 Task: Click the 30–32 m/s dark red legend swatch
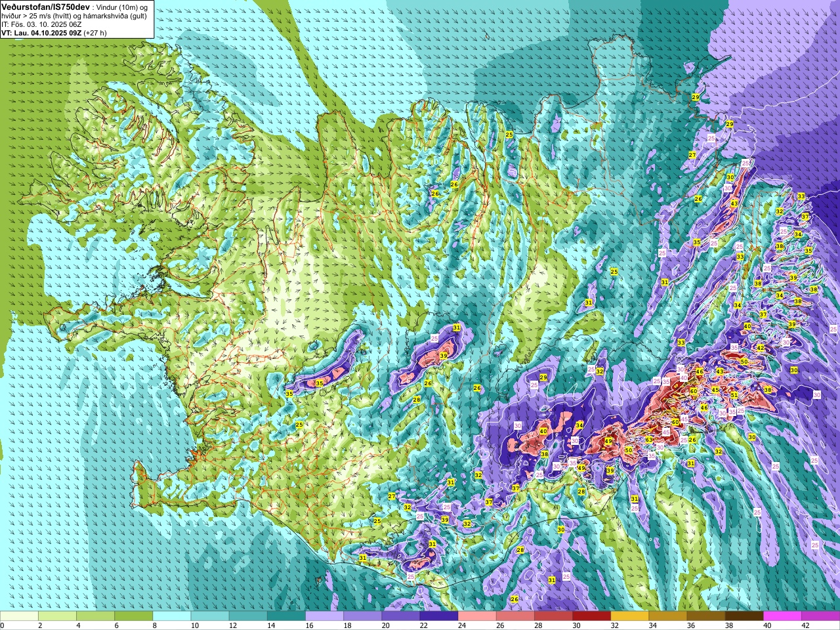(x=592, y=616)
